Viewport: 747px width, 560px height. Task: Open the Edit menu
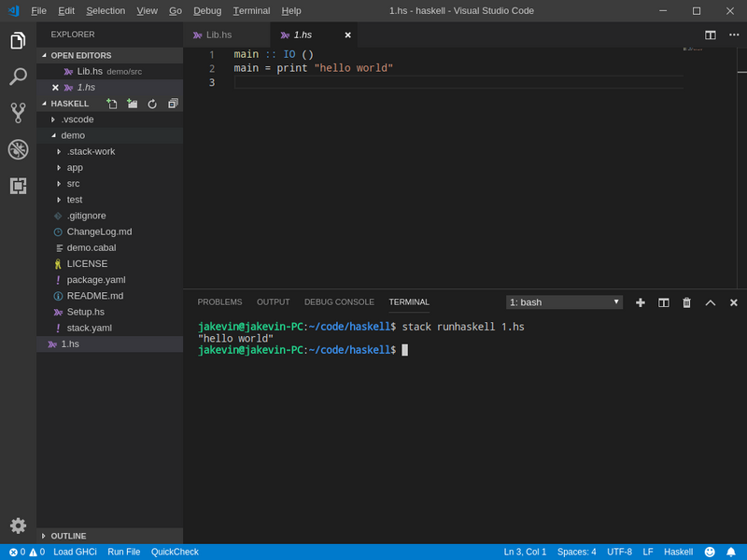(66, 10)
